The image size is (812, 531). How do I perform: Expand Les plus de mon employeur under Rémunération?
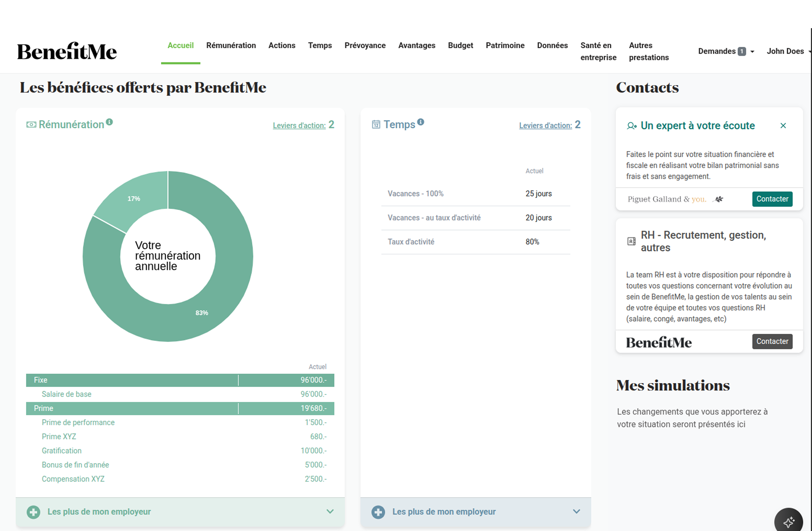(330, 512)
